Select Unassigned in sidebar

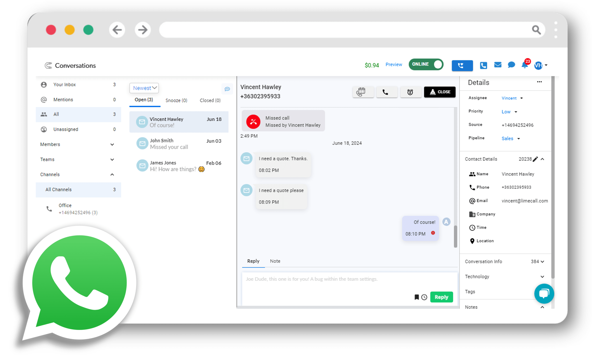78,129
